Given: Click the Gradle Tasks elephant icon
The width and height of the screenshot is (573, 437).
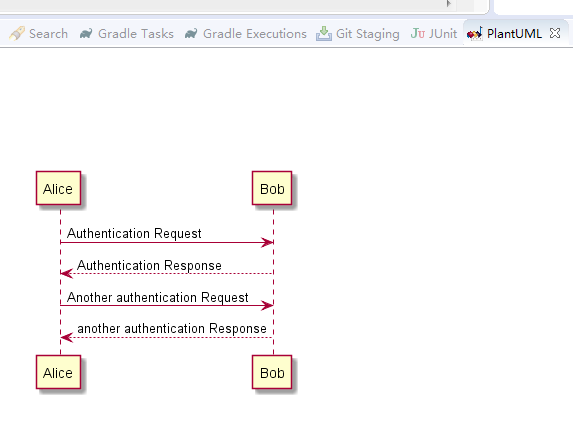Looking at the screenshot, I should pyautogui.click(x=86, y=34).
